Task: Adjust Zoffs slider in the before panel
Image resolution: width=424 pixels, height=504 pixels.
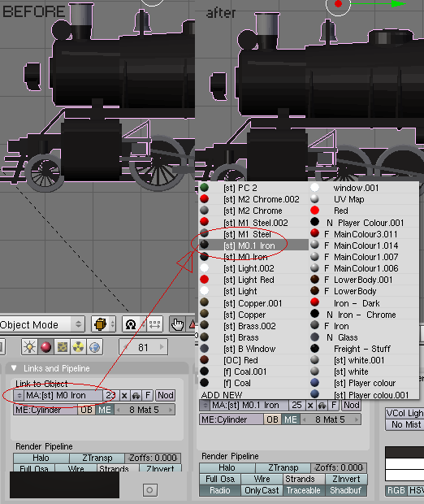Action: [153, 458]
